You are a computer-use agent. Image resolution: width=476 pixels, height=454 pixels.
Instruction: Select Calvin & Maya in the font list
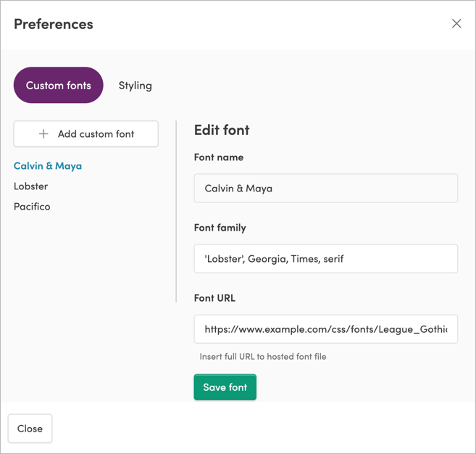pyautogui.click(x=48, y=166)
